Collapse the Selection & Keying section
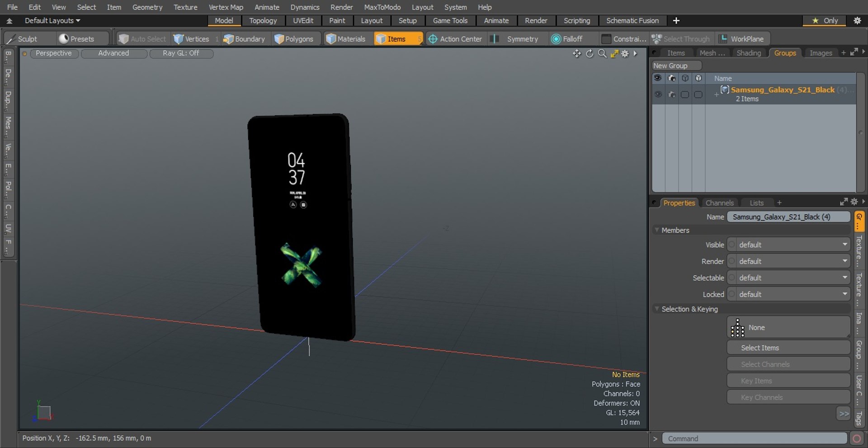 [x=657, y=309]
